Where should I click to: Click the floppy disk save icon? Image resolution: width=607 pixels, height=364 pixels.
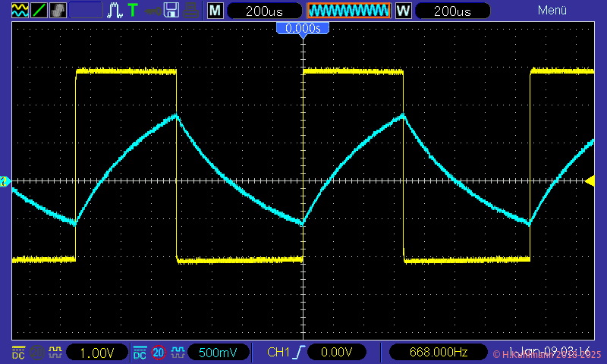[172, 11]
